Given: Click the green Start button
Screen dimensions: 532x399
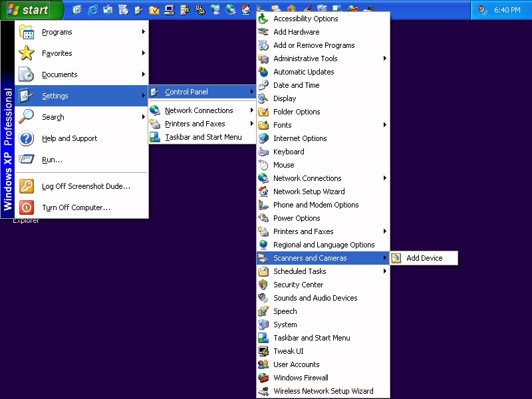Looking at the screenshot, I should point(31,10).
